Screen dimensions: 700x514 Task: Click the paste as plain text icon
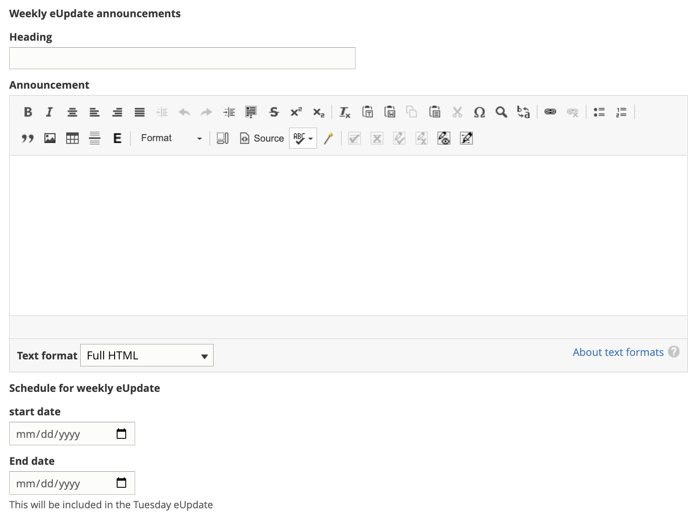(x=367, y=112)
